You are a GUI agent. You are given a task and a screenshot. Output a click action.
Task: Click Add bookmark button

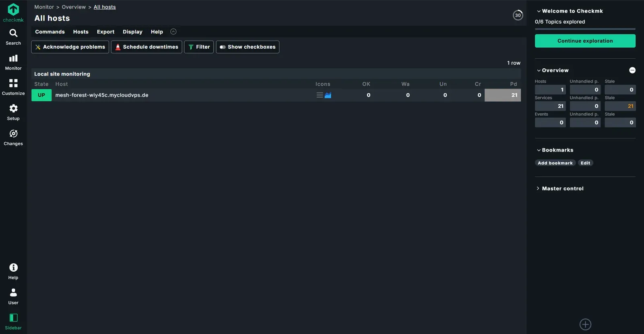(555, 163)
